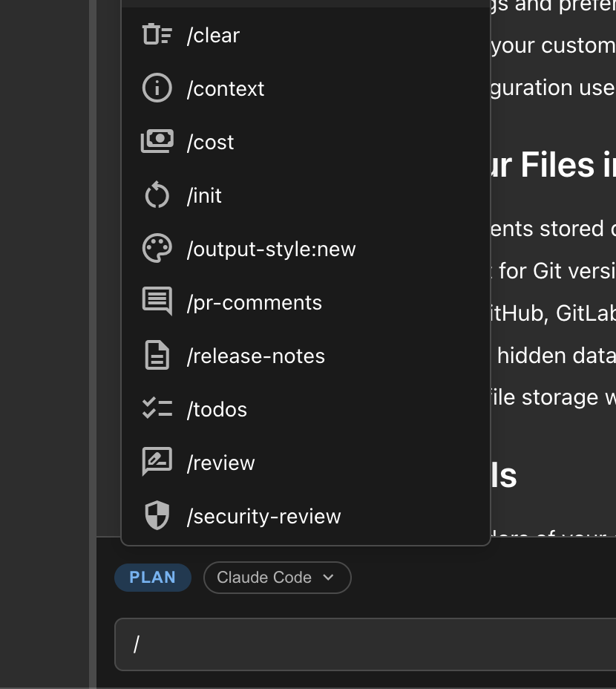Click the shield icon for /security-review
616x689 pixels.
pos(157,516)
